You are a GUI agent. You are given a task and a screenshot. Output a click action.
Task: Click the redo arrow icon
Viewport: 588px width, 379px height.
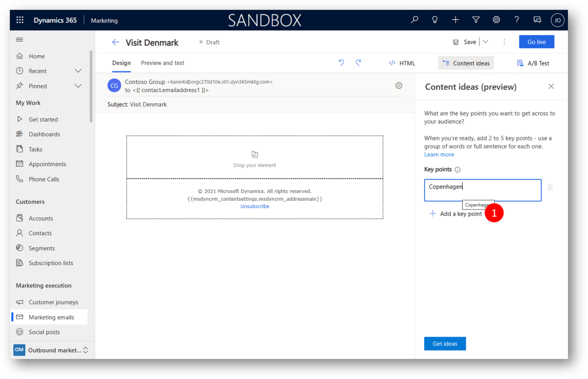click(358, 63)
